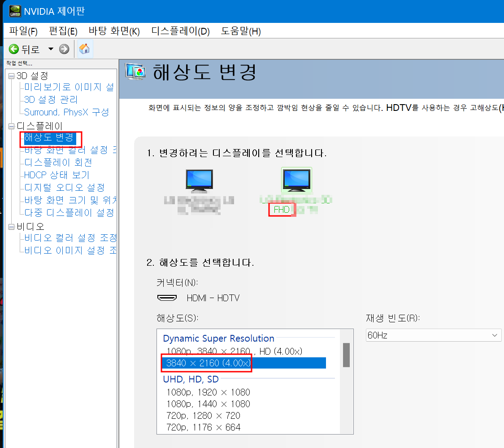Open the 재생 빈도 60Hz dropdown
The width and height of the screenshot is (504, 448).
click(433, 335)
